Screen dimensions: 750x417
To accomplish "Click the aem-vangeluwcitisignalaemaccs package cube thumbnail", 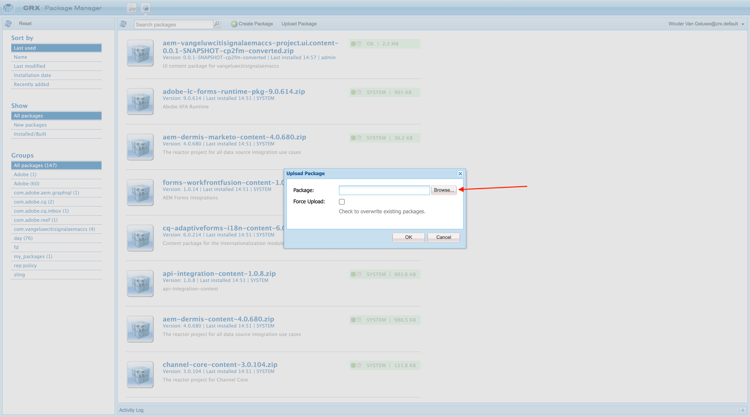I will click(140, 53).
